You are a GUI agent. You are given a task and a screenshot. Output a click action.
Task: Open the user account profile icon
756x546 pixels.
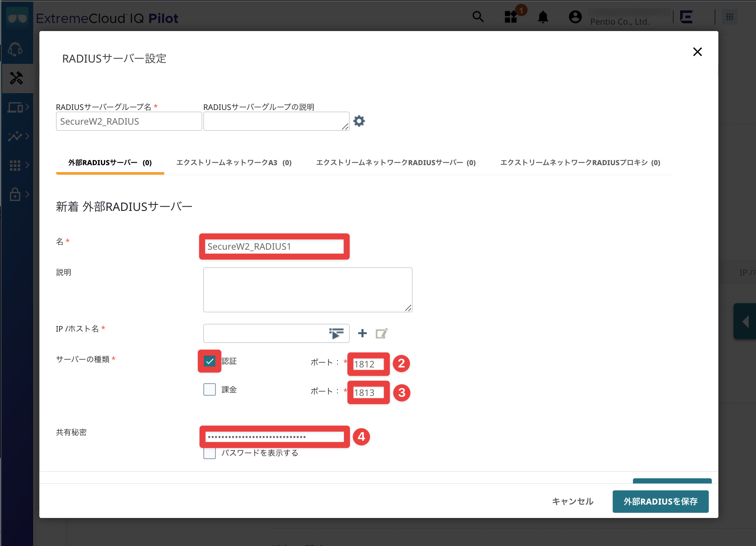(x=575, y=17)
